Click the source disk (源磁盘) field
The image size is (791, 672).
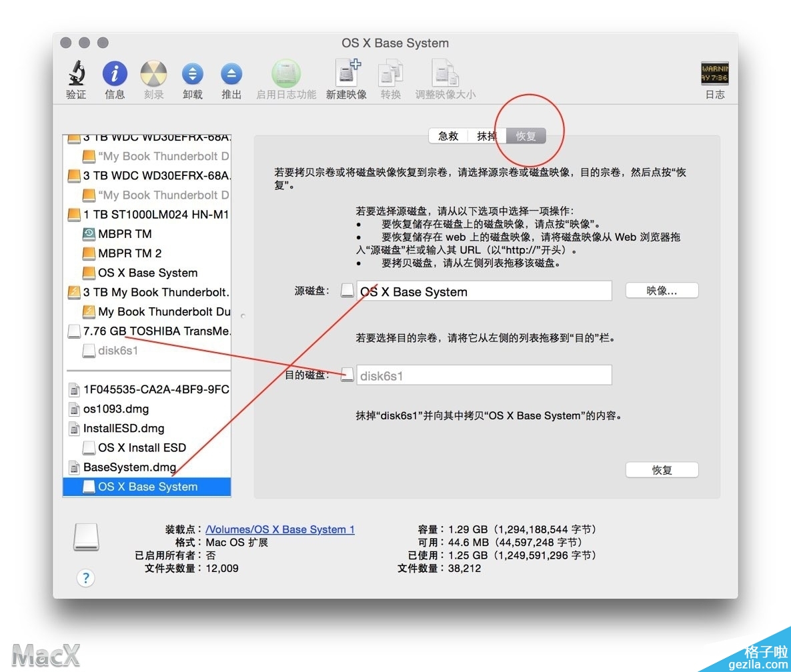pos(484,291)
